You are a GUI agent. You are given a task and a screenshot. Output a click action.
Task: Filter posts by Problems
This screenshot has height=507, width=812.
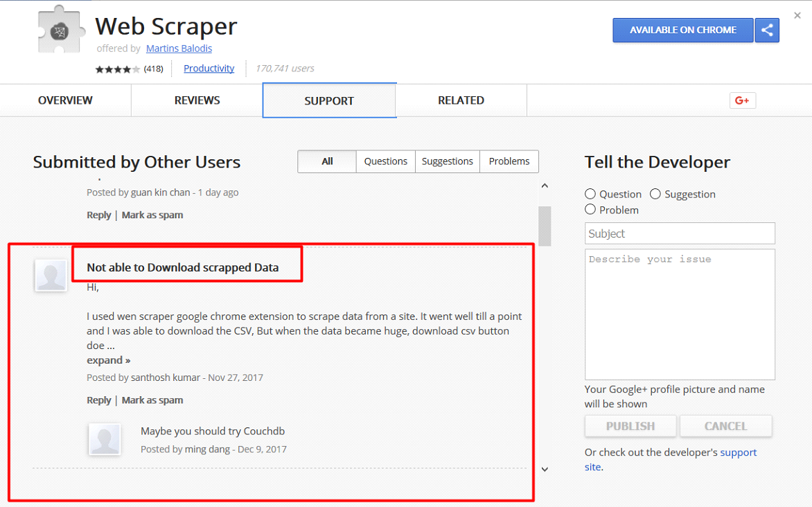(x=509, y=161)
